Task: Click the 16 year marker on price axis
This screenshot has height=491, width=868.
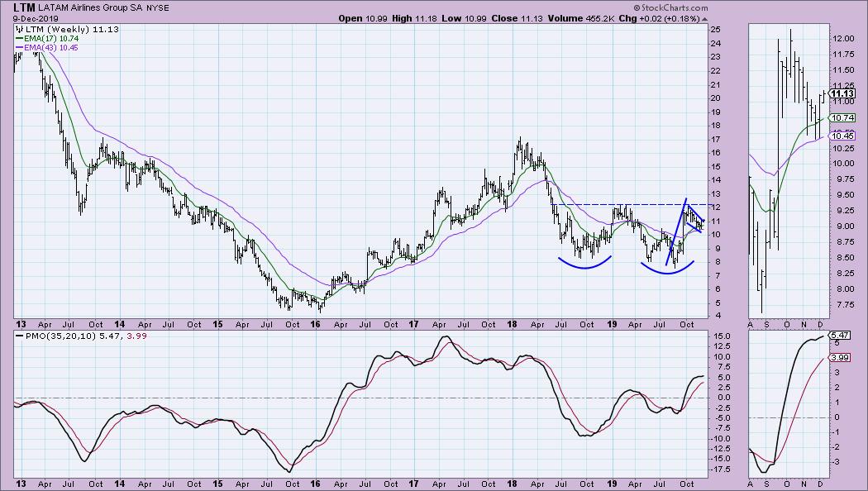Action: coord(317,325)
